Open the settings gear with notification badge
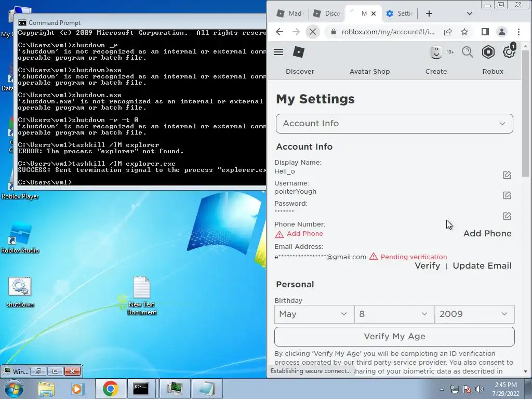The height and width of the screenshot is (399, 532). (509, 51)
